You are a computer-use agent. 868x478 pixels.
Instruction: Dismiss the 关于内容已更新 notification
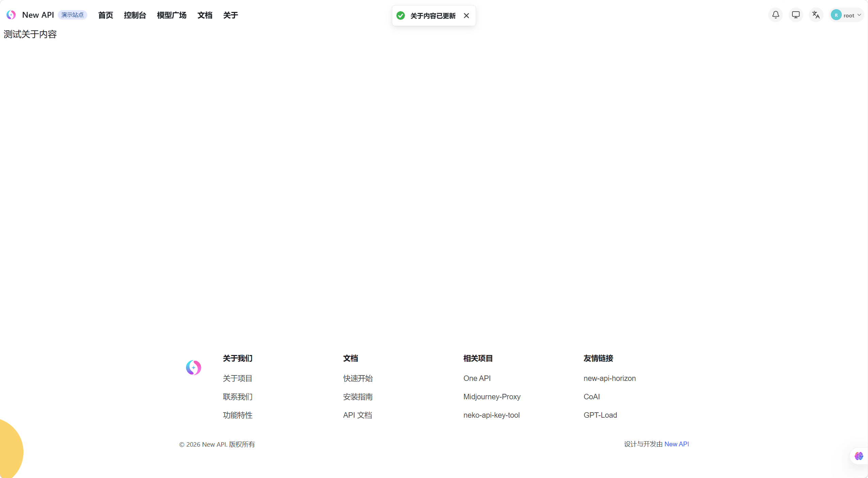pos(466,16)
